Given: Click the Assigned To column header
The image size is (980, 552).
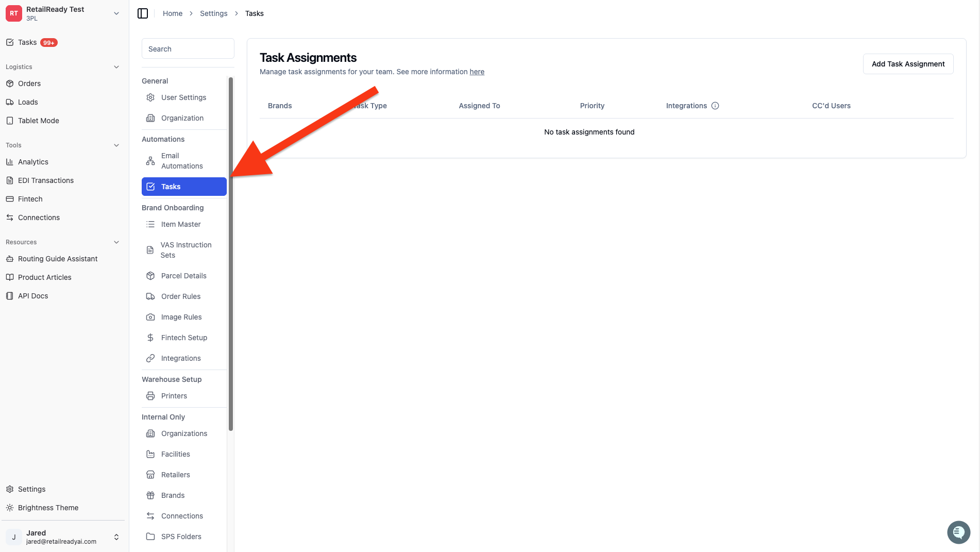Looking at the screenshot, I should click(479, 106).
